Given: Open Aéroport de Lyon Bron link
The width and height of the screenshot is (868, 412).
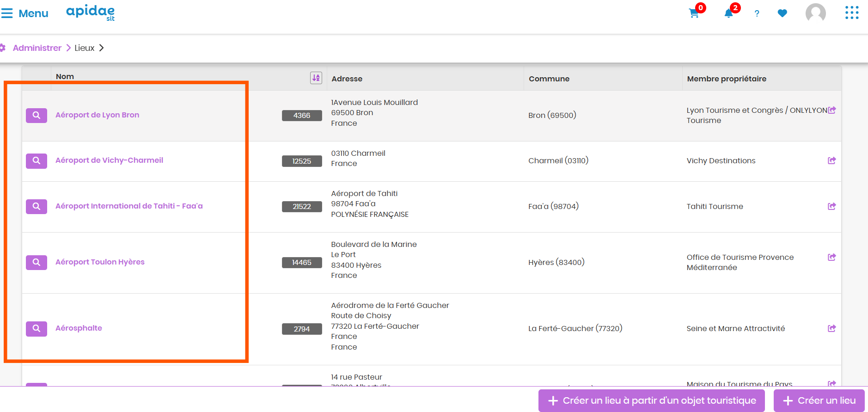Looking at the screenshot, I should point(97,115).
